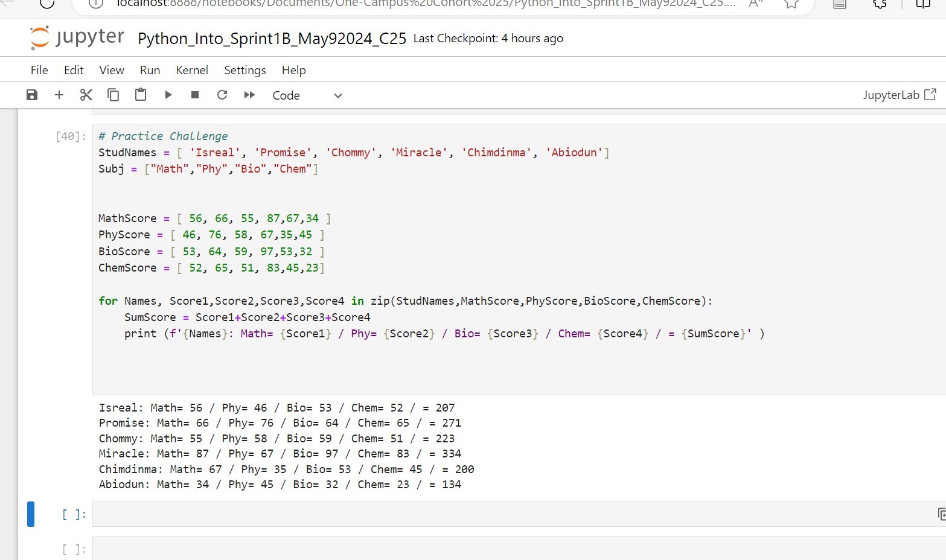This screenshot has width=946, height=560.
Task: Open the File menu
Action: 39,70
